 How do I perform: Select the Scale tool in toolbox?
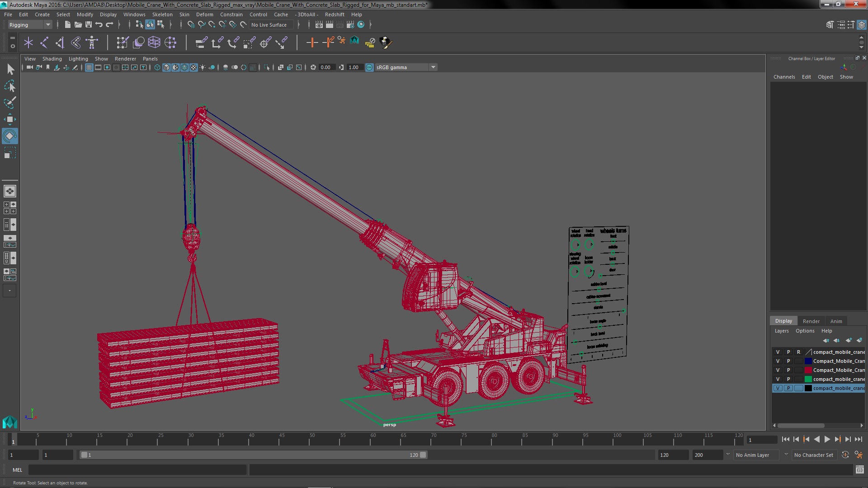[9, 153]
